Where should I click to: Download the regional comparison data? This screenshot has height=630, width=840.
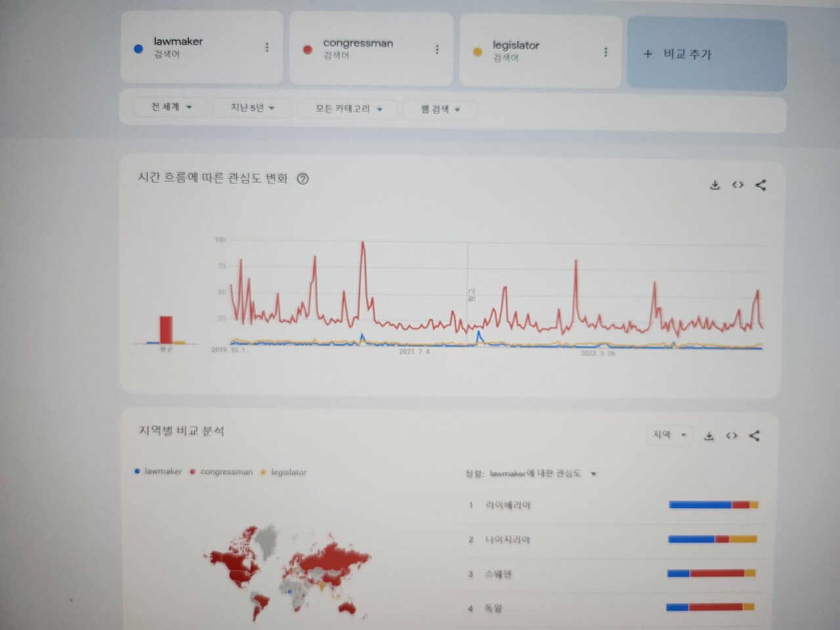coord(709,435)
